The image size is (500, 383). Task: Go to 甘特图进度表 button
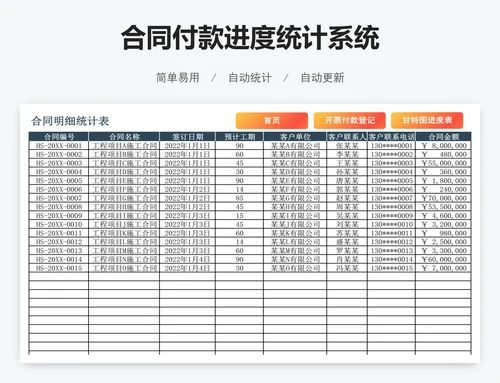[427, 120]
